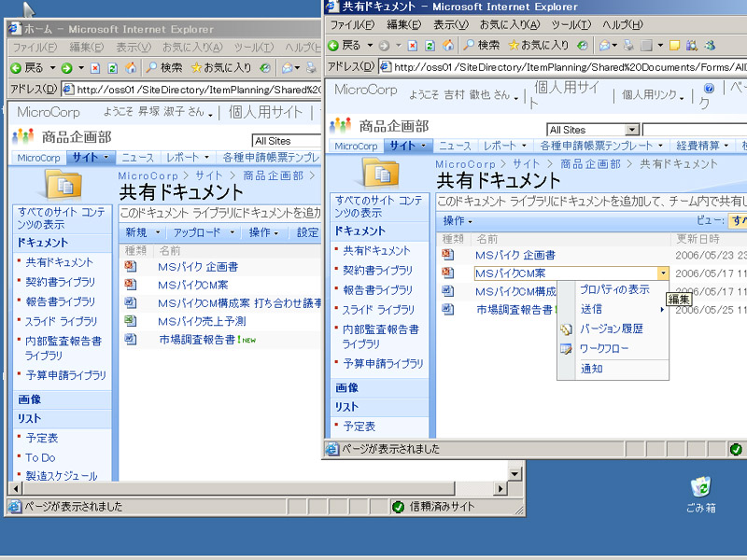Click file icon beside 市場調査報告書 in front window
747x560 pixels.
(x=447, y=310)
